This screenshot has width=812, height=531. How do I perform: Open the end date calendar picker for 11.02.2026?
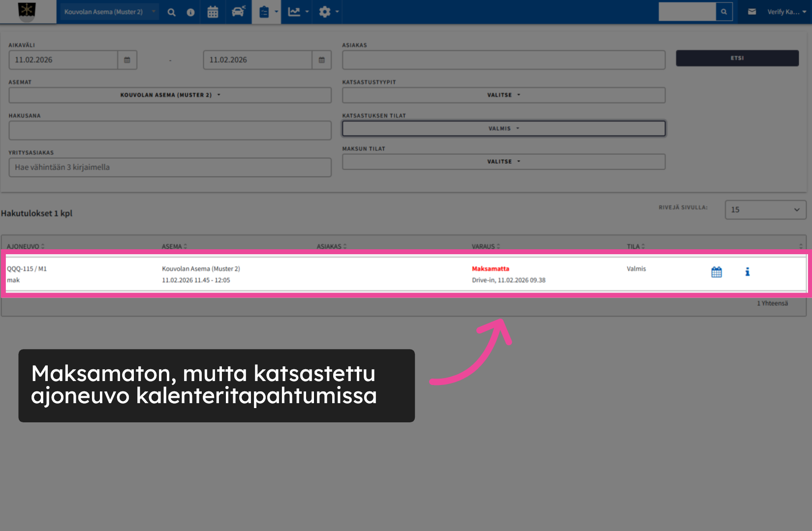pos(321,59)
